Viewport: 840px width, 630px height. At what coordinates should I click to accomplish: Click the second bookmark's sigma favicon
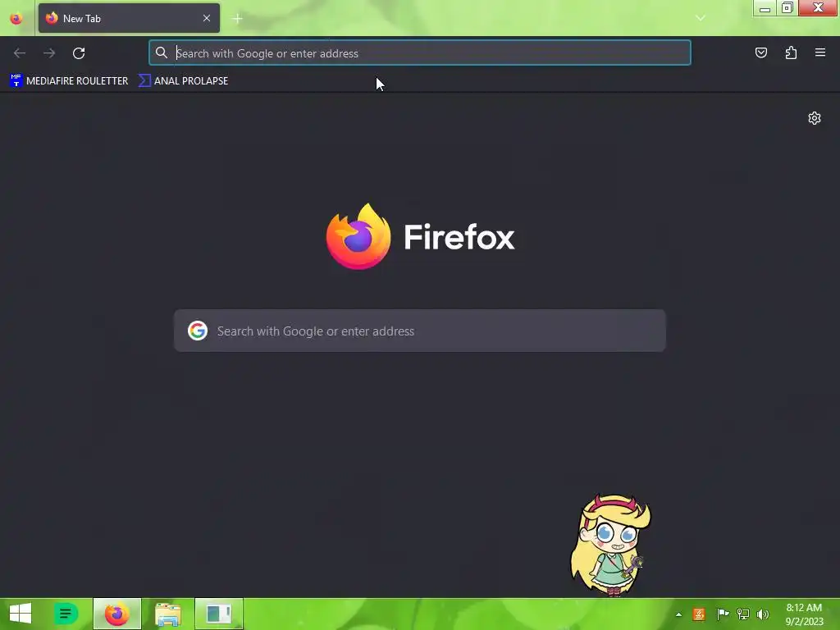pos(144,81)
